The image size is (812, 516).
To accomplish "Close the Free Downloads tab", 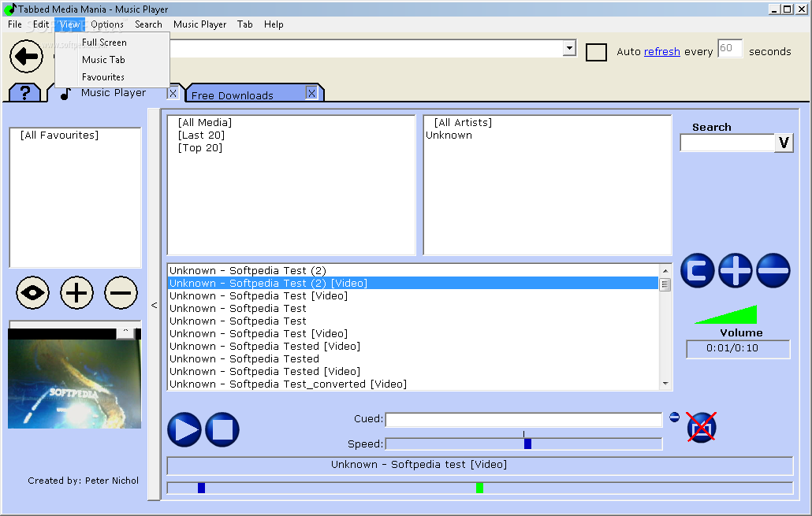I will point(311,93).
